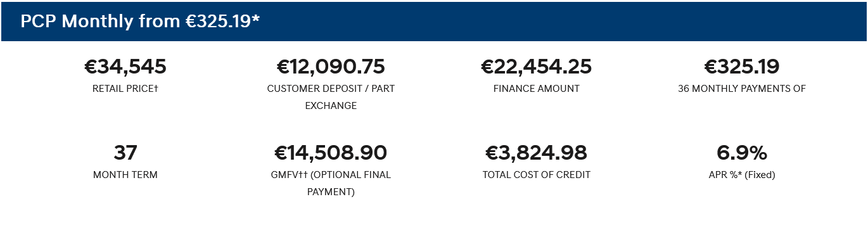Click the dagger symbol after RETAIL PRICE
868x230 pixels.
click(156, 89)
